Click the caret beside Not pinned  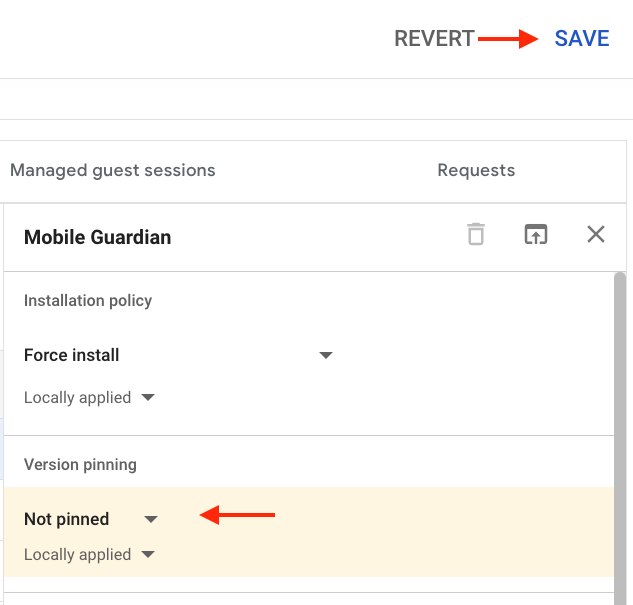coord(151,519)
